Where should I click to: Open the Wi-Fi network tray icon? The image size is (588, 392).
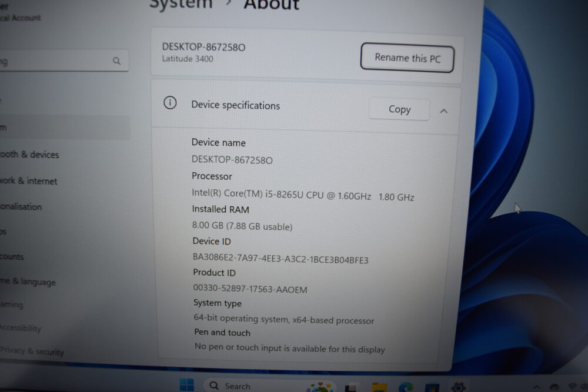pos(572,386)
